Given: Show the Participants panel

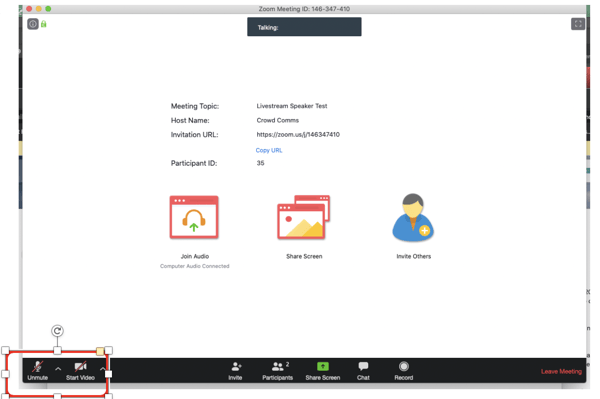Looking at the screenshot, I should pyautogui.click(x=277, y=371).
